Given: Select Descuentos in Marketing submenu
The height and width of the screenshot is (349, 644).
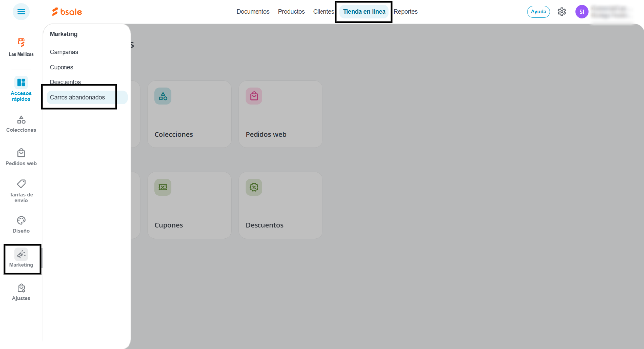Looking at the screenshot, I should tap(65, 82).
